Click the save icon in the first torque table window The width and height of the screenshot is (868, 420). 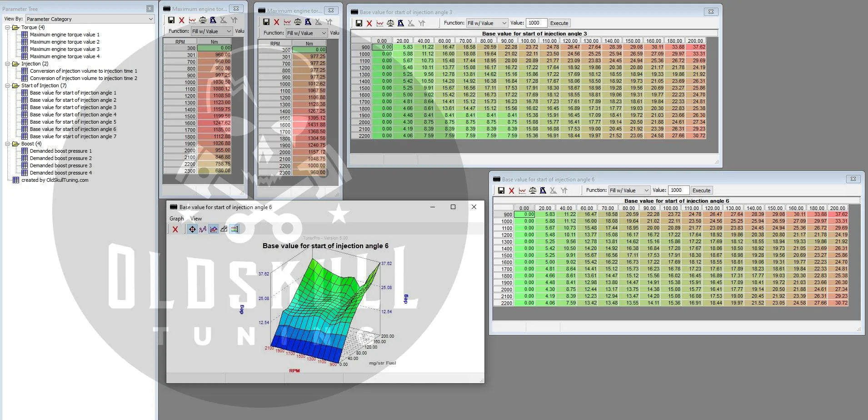[x=171, y=20]
